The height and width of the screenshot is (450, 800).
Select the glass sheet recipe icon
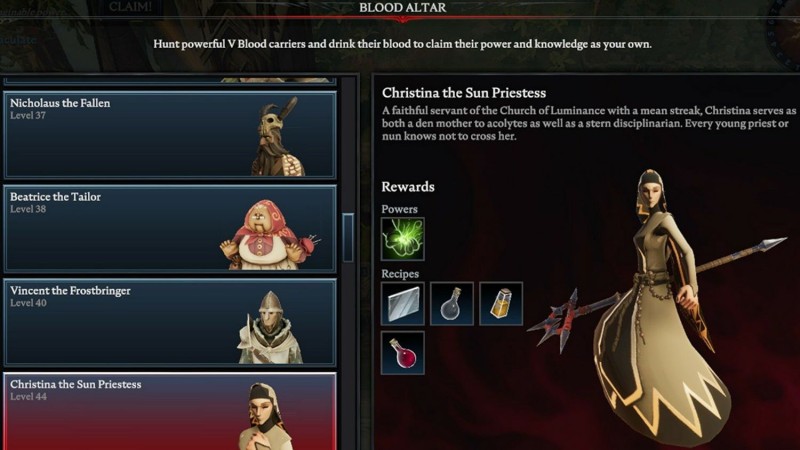pyautogui.click(x=403, y=304)
